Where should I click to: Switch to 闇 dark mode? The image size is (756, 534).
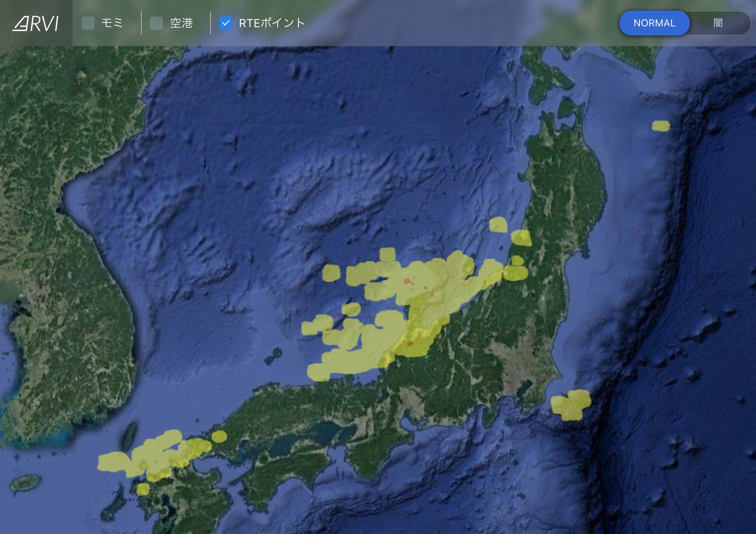[x=718, y=23]
